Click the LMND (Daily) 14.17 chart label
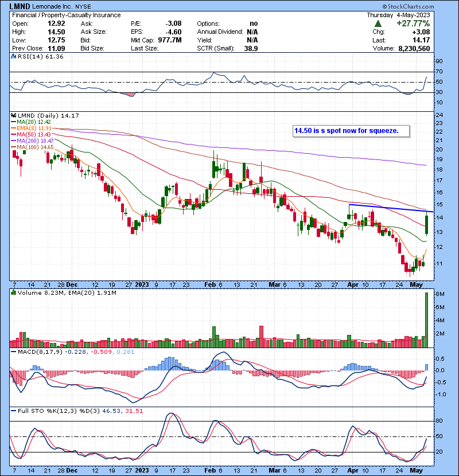 click(x=48, y=116)
